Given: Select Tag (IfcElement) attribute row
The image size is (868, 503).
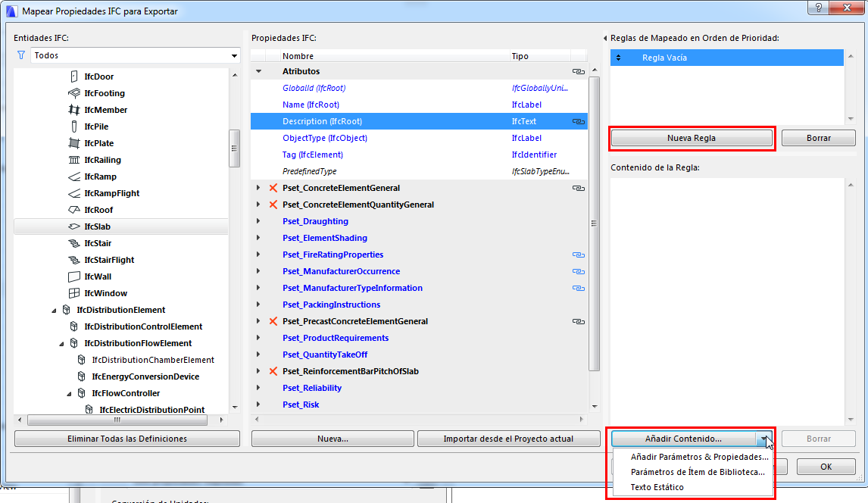Looking at the screenshot, I should point(419,155).
